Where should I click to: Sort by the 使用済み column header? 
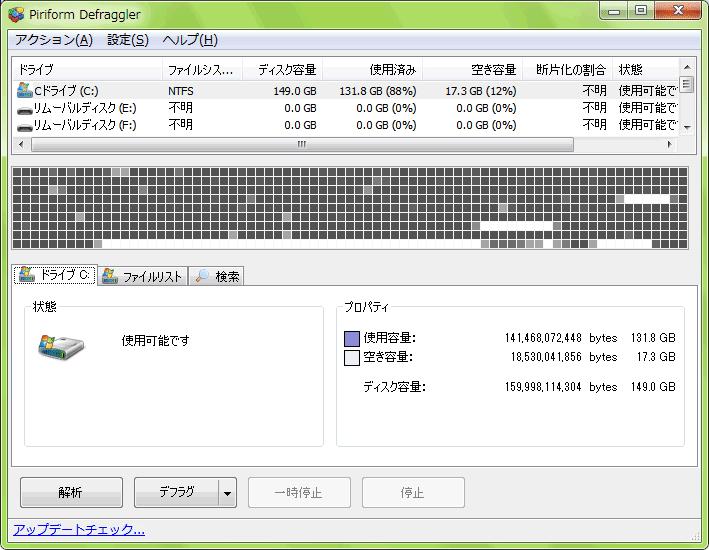(x=373, y=70)
